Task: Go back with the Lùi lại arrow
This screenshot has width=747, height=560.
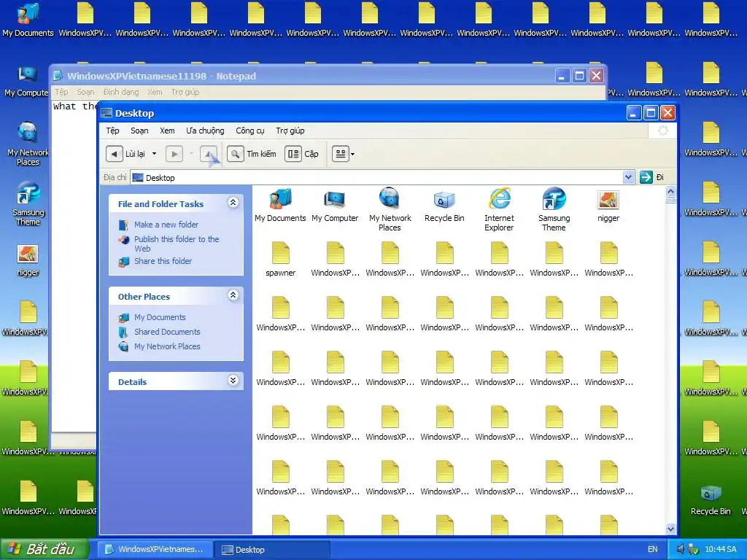Action: (114, 154)
